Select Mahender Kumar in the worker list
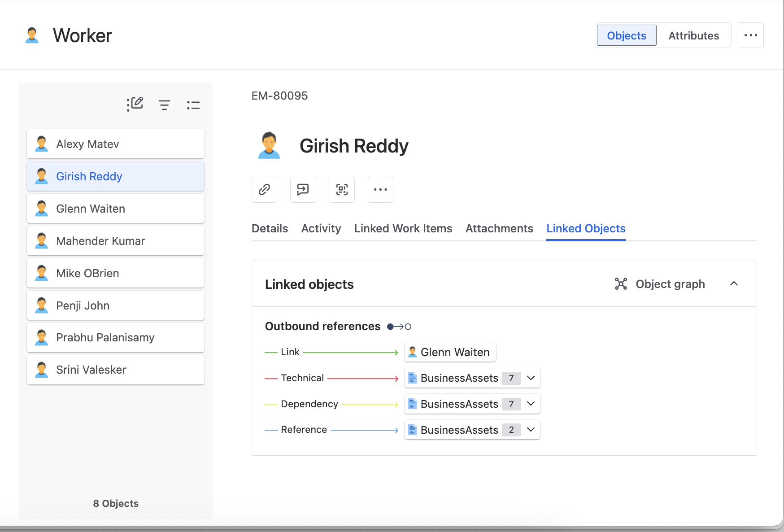This screenshot has height=532, width=784. (116, 241)
